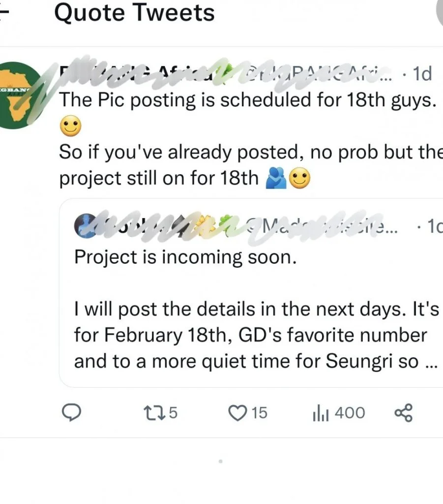This screenshot has width=443, height=504.
Task: Open quoted tweet 'Project is incoming soon.'
Action: point(185,257)
